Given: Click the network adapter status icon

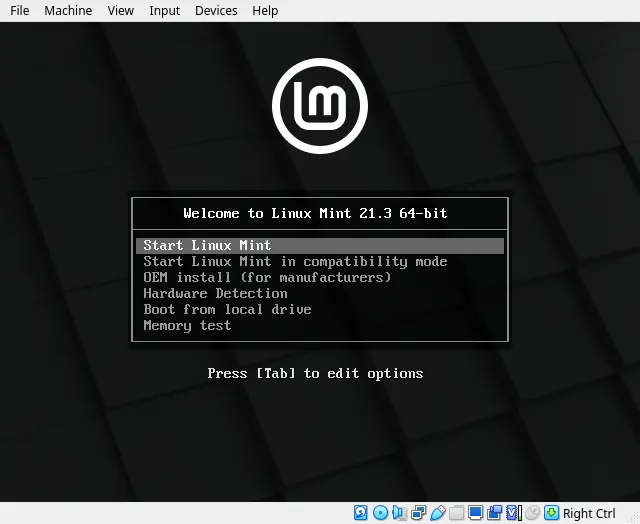Looking at the screenshot, I should pos(418,513).
